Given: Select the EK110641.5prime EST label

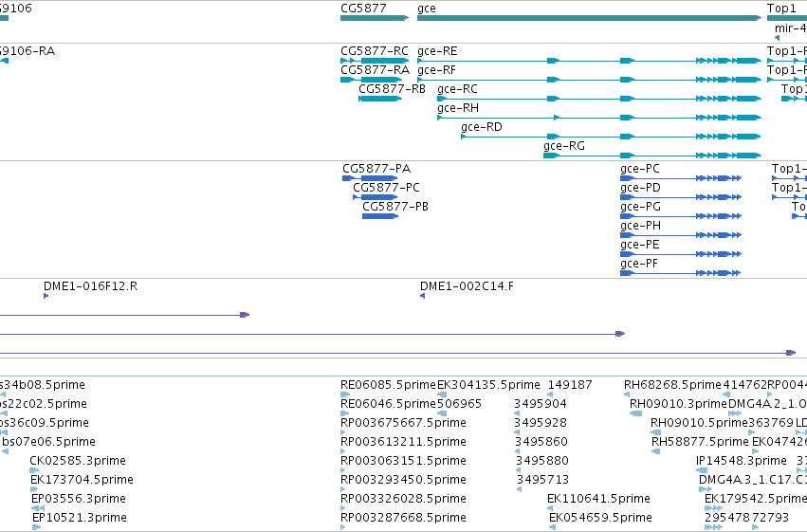Looking at the screenshot, I should point(598,499).
